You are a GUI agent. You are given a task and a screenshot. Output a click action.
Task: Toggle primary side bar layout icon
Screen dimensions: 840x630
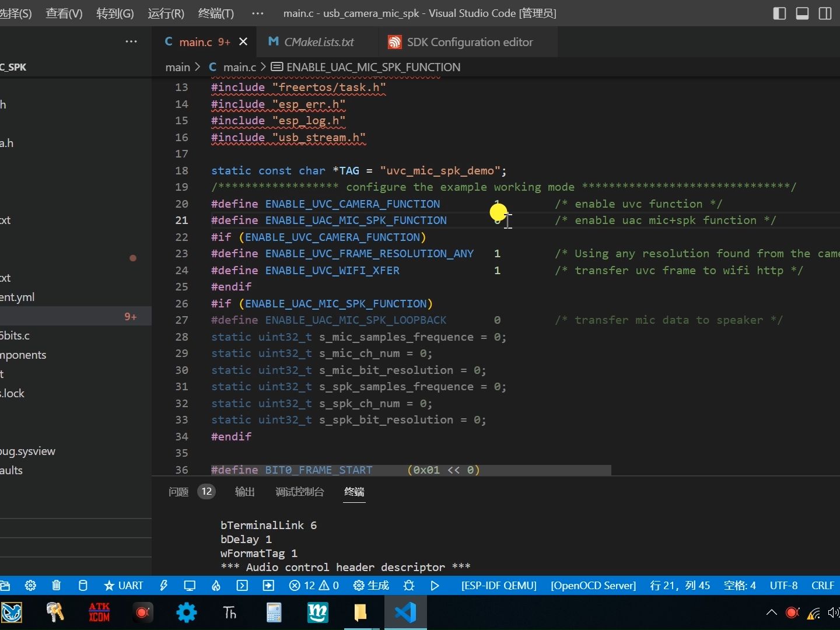779,13
